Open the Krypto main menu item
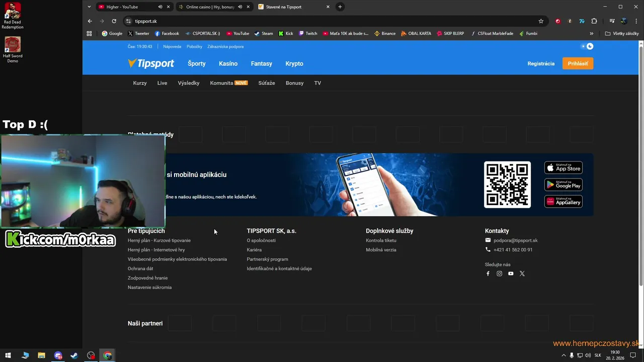Screen dimensions: 644x362 coord(294,64)
